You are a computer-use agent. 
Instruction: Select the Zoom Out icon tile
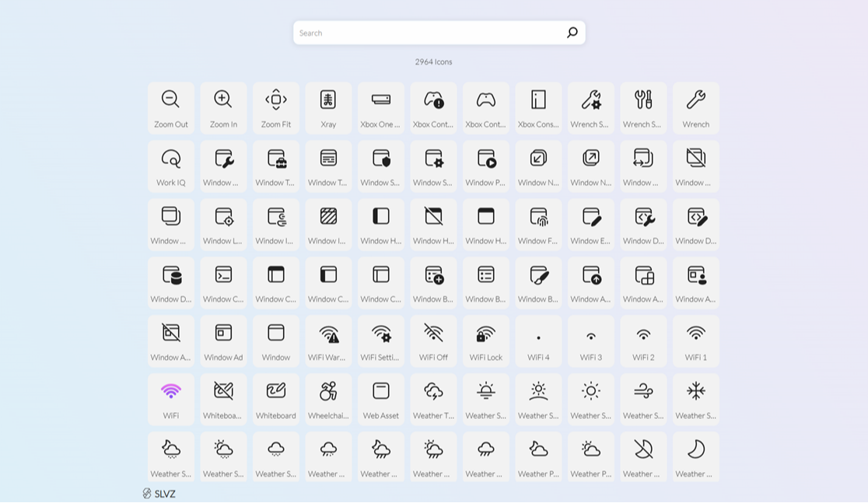coord(171,108)
